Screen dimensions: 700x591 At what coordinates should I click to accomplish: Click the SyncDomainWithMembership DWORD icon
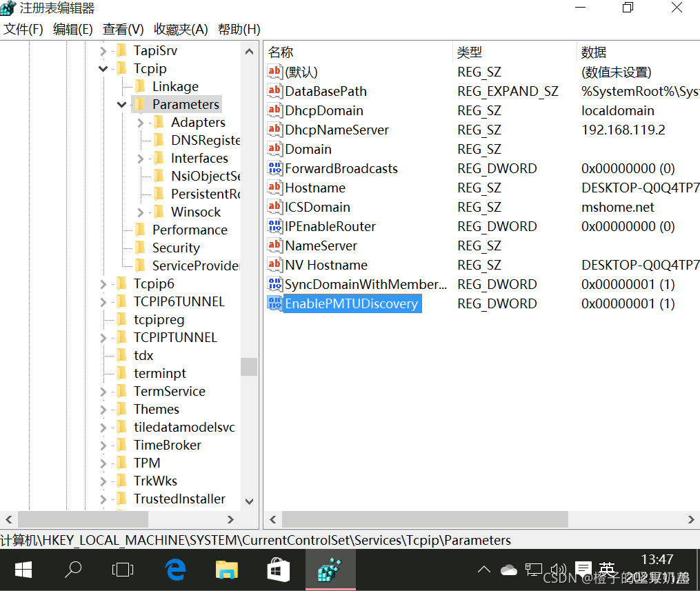tap(274, 284)
